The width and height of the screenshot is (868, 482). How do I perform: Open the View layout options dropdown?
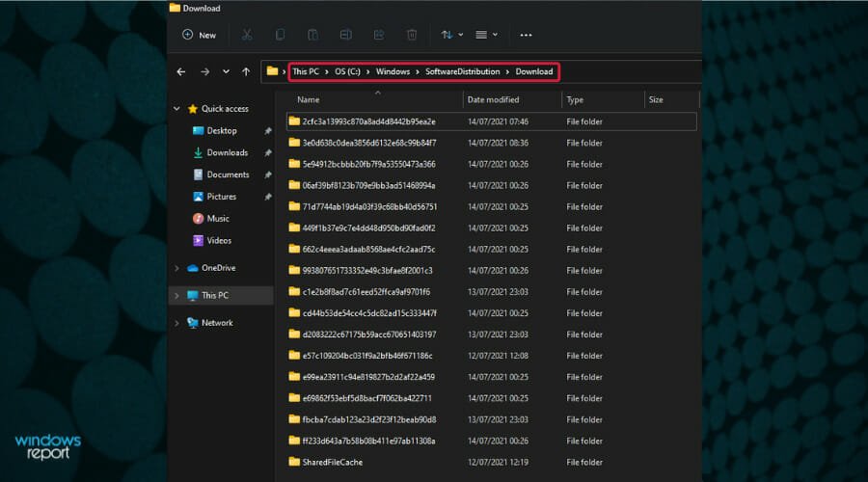pyautogui.click(x=487, y=35)
